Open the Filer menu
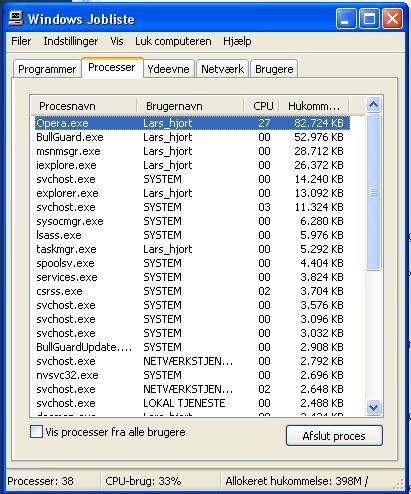 click(21, 41)
